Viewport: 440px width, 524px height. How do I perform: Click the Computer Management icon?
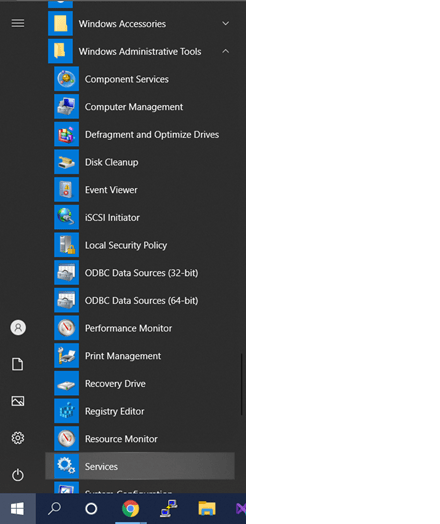[66, 107]
